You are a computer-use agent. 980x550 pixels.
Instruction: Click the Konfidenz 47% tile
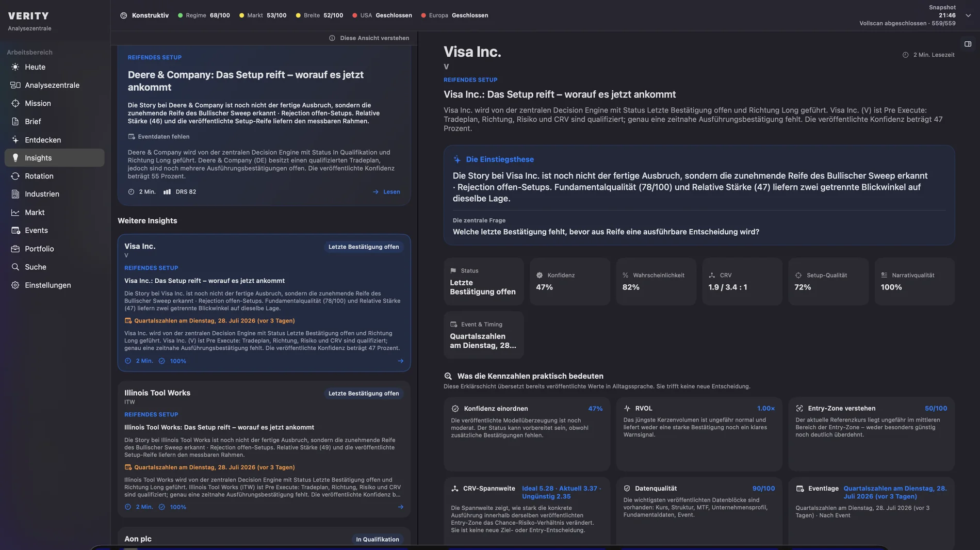[x=570, y=282]
